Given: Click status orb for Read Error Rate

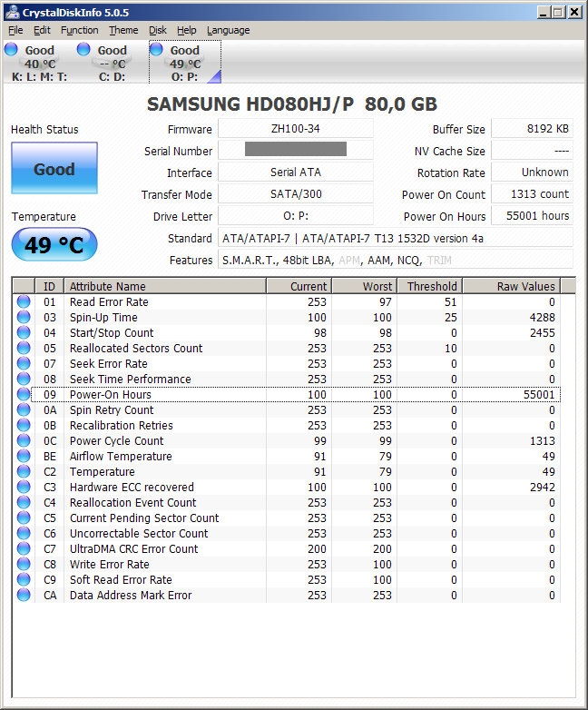Looking at the screenshot, I should (24, 301).
